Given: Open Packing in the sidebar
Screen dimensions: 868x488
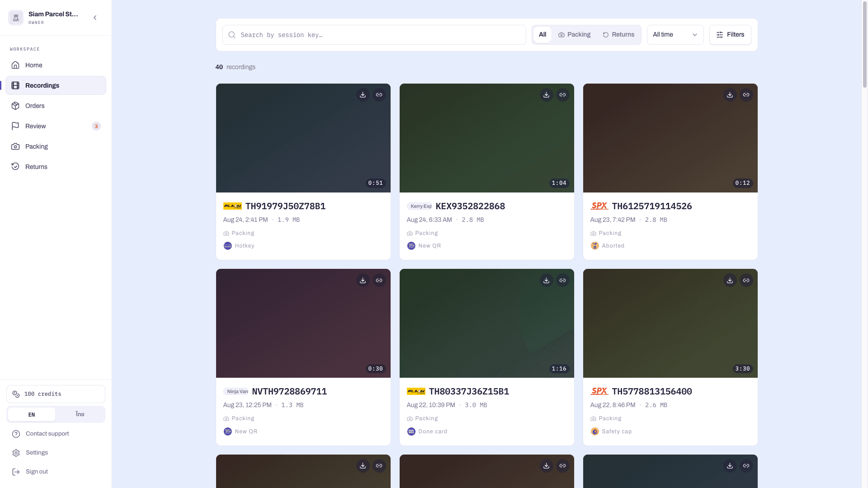Looking at the screenshot, I should coord(56,146).
